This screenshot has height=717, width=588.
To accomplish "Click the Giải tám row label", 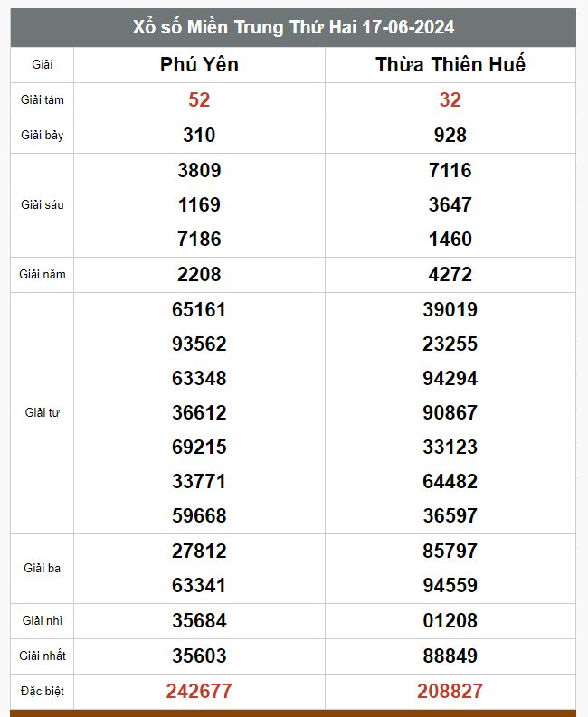I will tap(42, 100).
